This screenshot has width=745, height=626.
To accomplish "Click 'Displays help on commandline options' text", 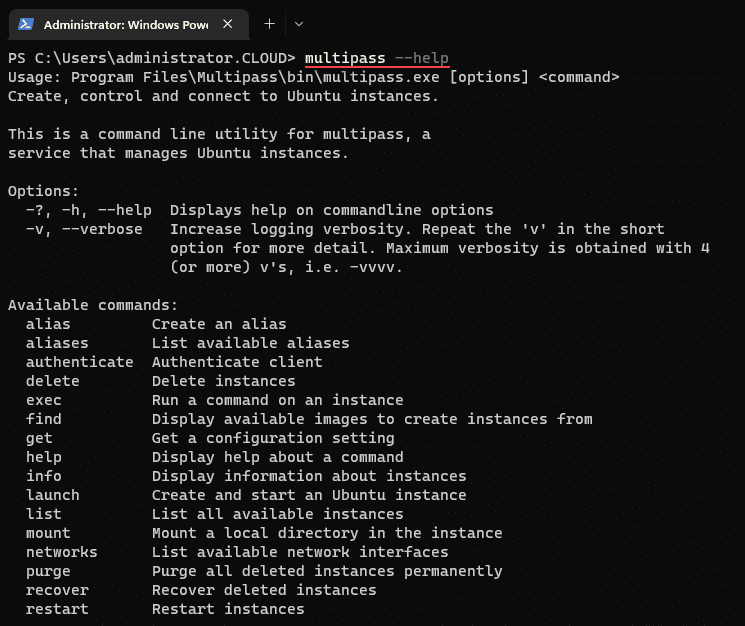I will [x=332, y=210].
